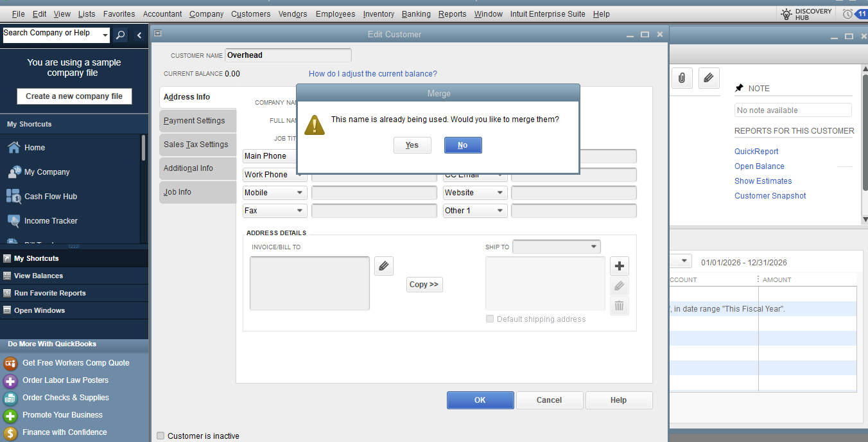Open the Company menu

click(207, 13)
